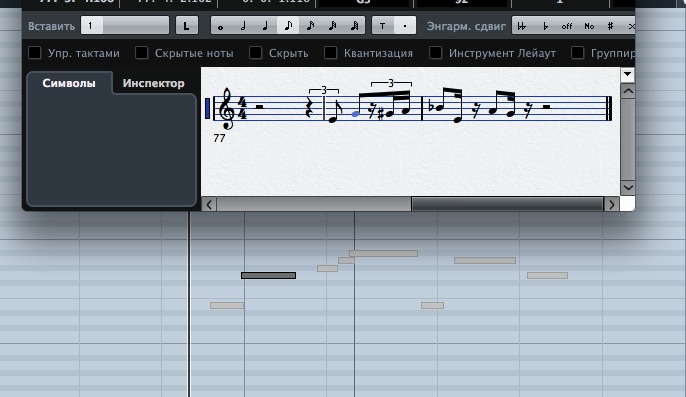Select the treble clef on the staff

click(x=227, y=109)
